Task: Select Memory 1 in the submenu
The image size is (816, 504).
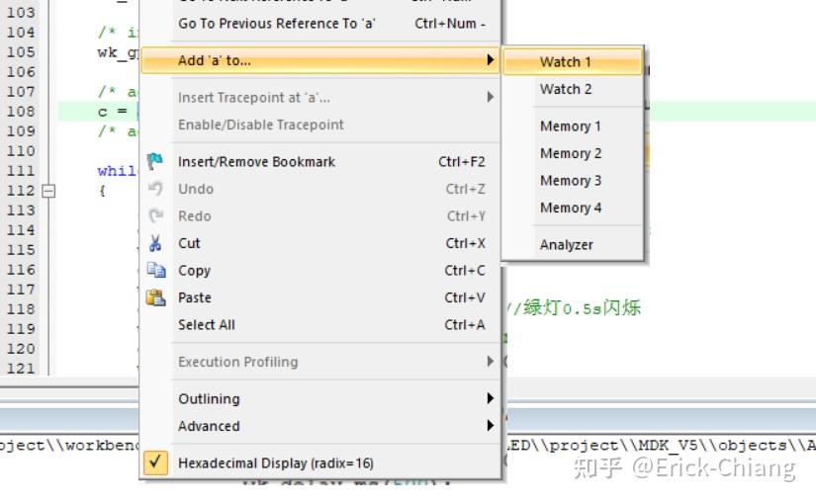Action: coord(570,126)
